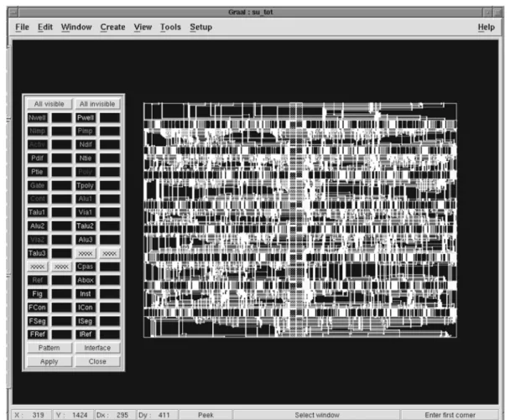Image resolution: width=510 pixels, height=420 pixels.
Task: Open the Tools menu
Action: click(x=170, y=28)
